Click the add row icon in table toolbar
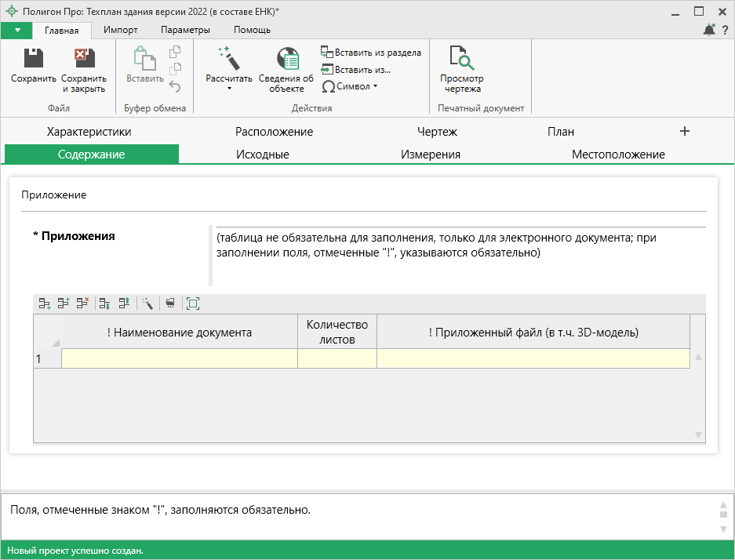The height and width of the screenshot is (560, 735). click(x=45, y=303)
